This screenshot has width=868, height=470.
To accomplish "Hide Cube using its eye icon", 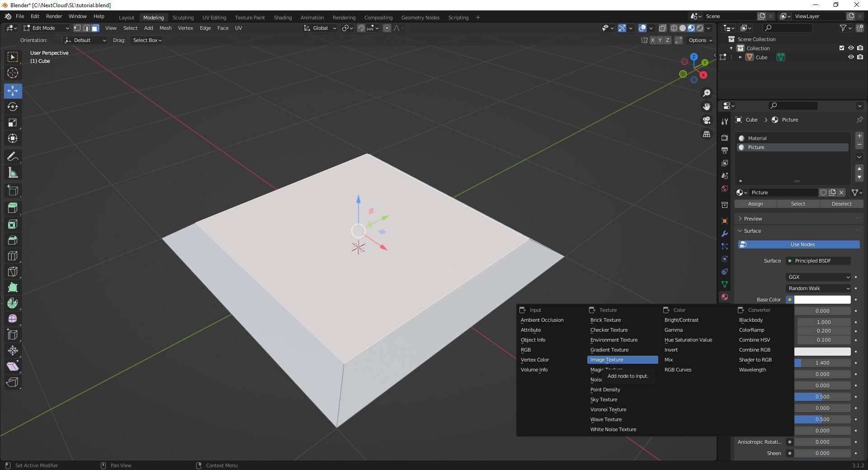I will (851, 57).
